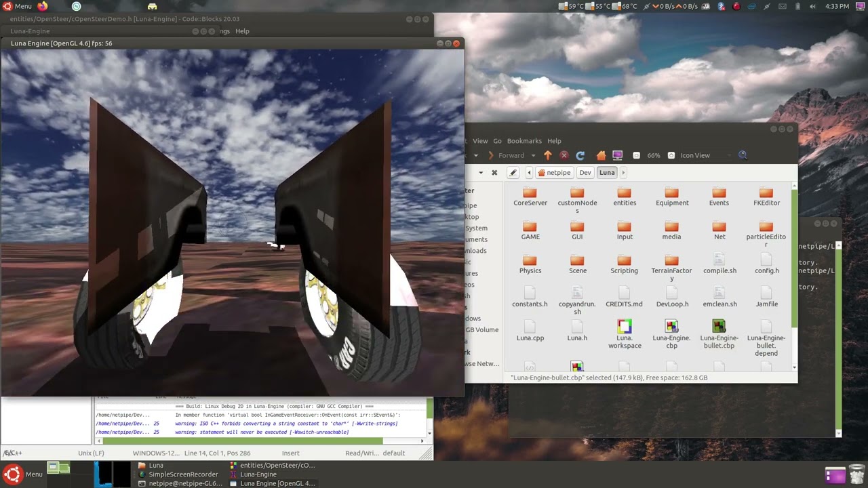Select the DevLoop.h file

672,298
